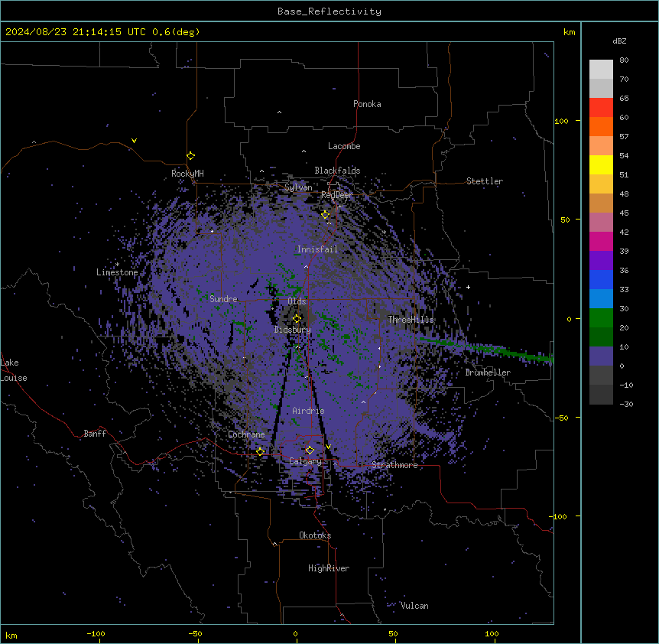Pick the light gray 70-80 dBZ legend swatch

click(601, 70)
